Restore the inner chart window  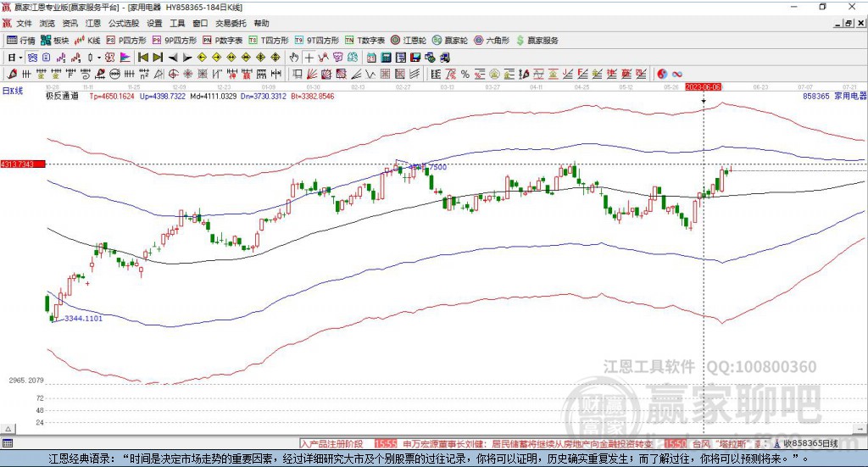click(849, 23)
